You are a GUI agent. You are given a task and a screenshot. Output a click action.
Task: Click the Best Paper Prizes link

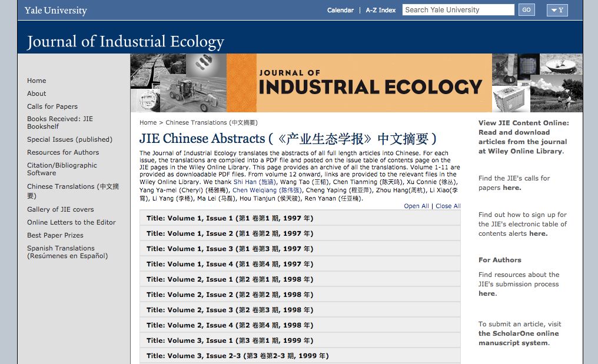click(55, 235)
